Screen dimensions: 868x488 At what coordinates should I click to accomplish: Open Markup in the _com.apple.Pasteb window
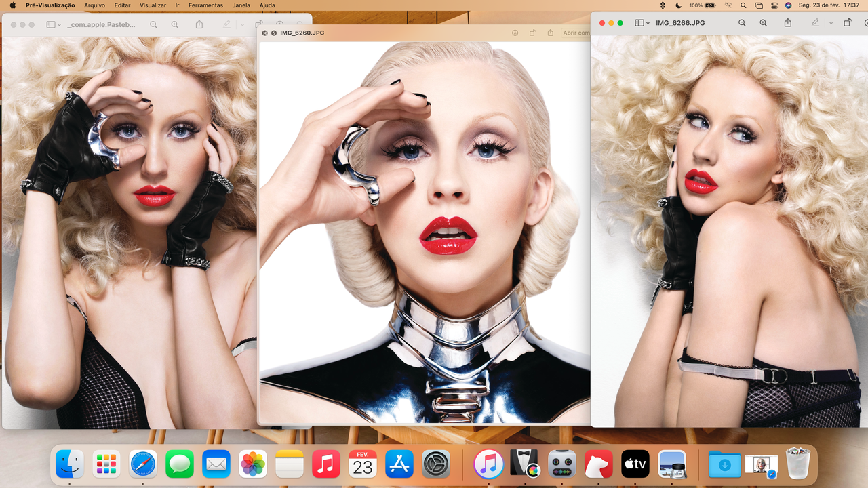pyautogui.click(x=226, y=25)
